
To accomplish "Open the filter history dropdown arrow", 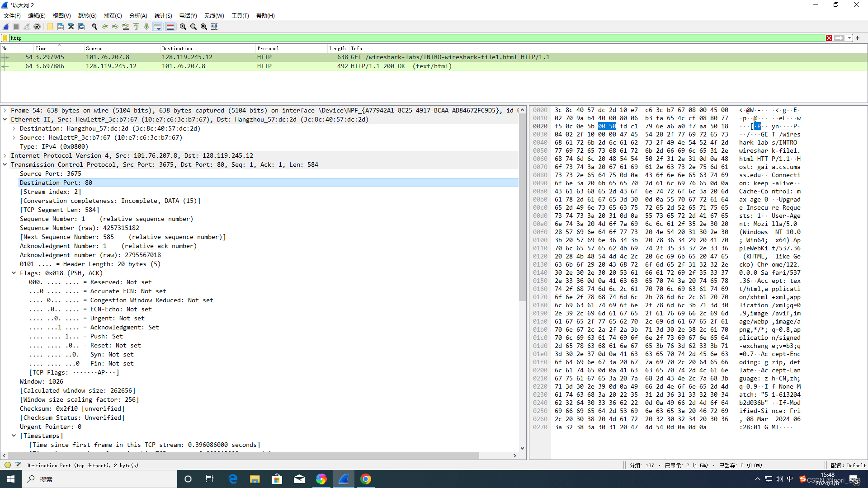I will point(849,38).
